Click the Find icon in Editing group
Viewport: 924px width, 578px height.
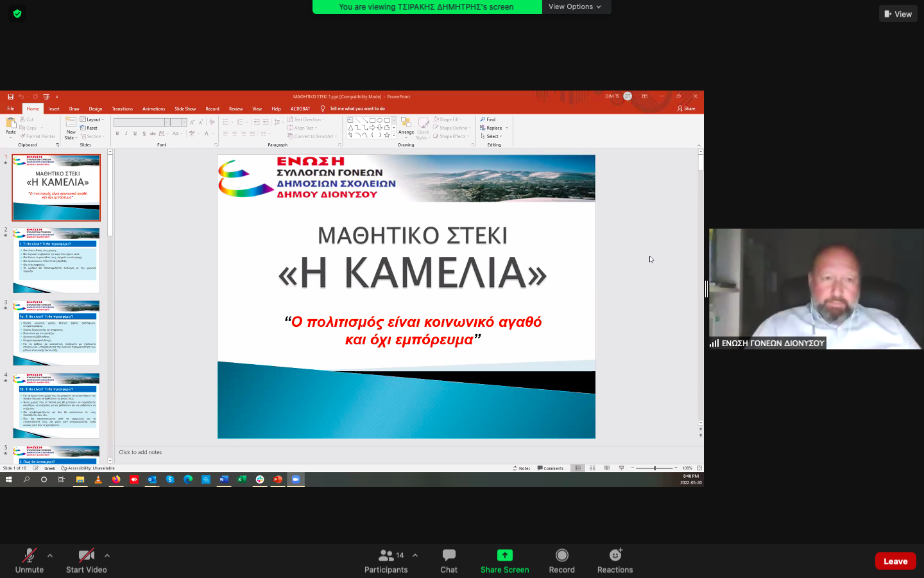point(488,119)
